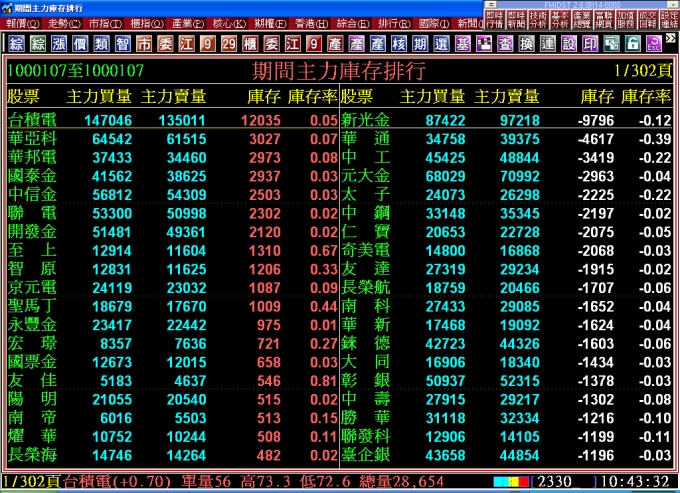Open the 智 toolbar icon
Image resolution: width=680 pixels, height=493 pixels.
(123, 44)
